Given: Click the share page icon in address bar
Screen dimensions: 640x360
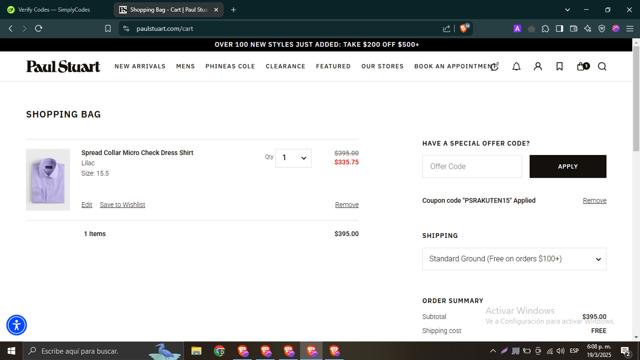Looking at the screenshot, I should [446, 29].
